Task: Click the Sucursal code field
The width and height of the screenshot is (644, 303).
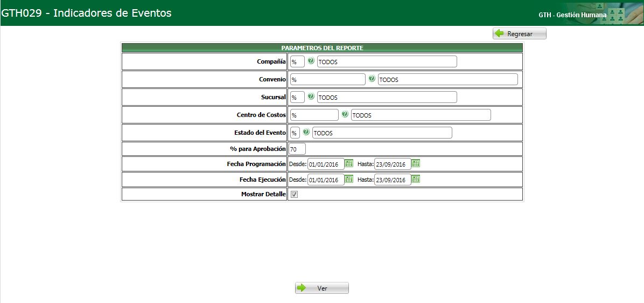Action: tap(297, 97)
